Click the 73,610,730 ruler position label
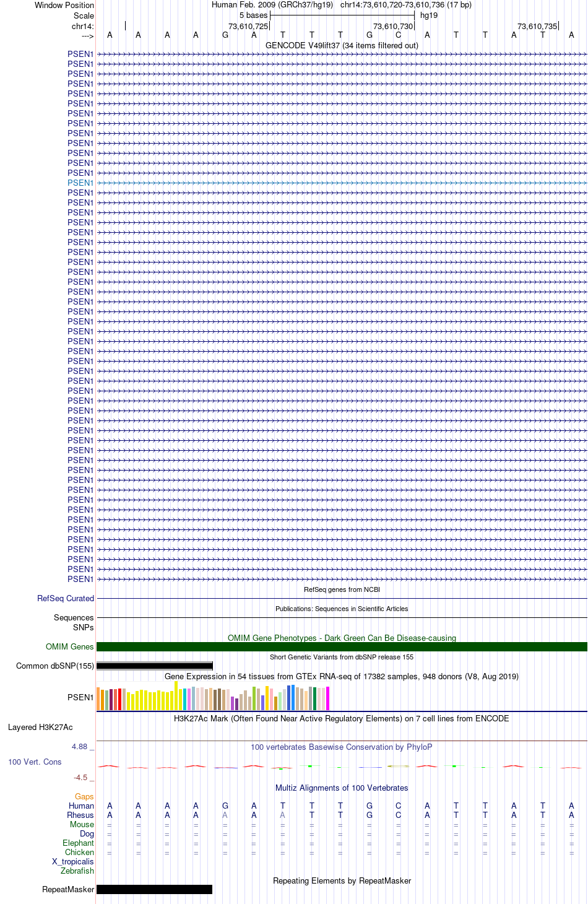Image resolution: width=588 pixels, height=904 pixels. point(393,26)
